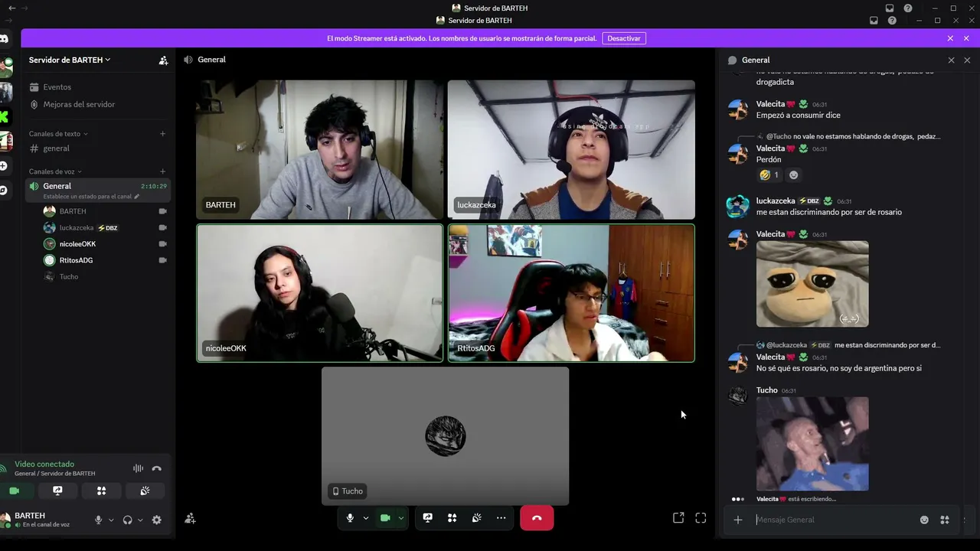This screenshot has height=551, width=980.
Task: Open camera options dropdown in call bar
Action: (x=400, y=518)
